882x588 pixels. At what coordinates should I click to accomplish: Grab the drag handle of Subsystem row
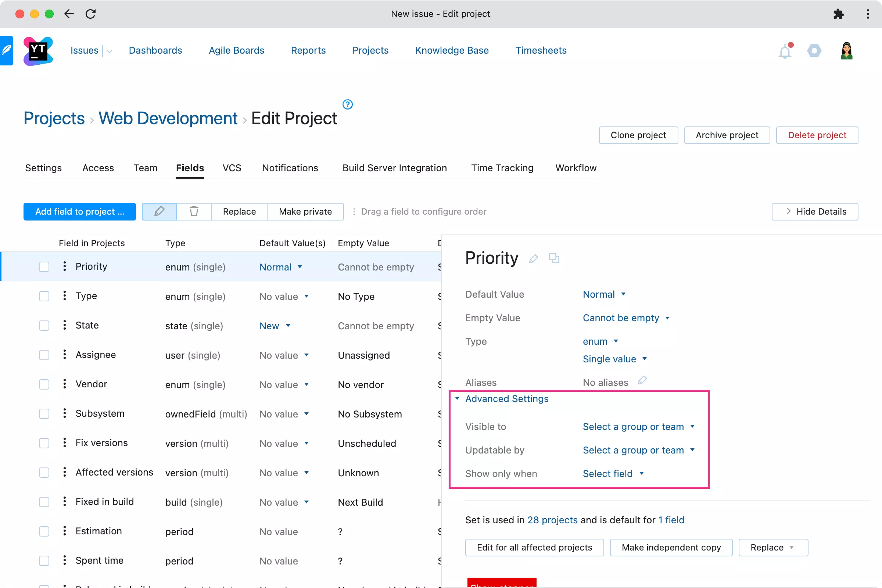pos(65,413)
